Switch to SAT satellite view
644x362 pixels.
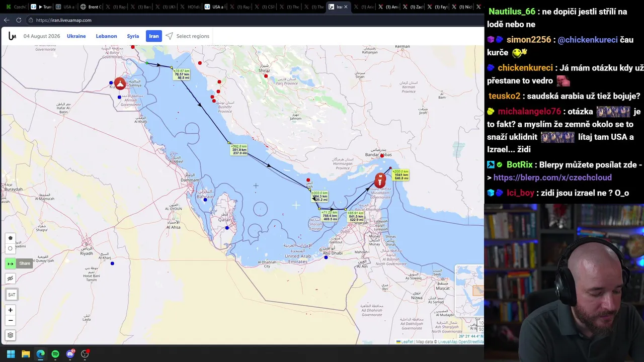point(11,295)
